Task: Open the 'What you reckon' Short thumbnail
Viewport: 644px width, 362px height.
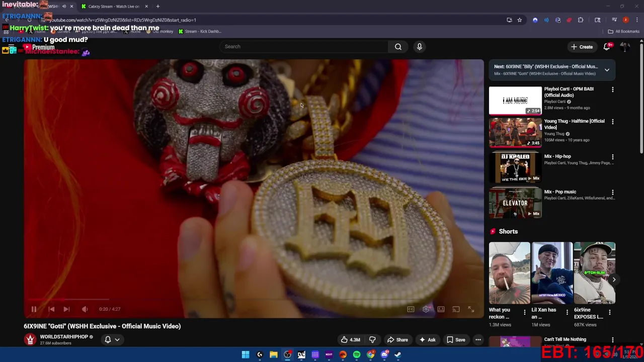Action: [x=509, y=273]
